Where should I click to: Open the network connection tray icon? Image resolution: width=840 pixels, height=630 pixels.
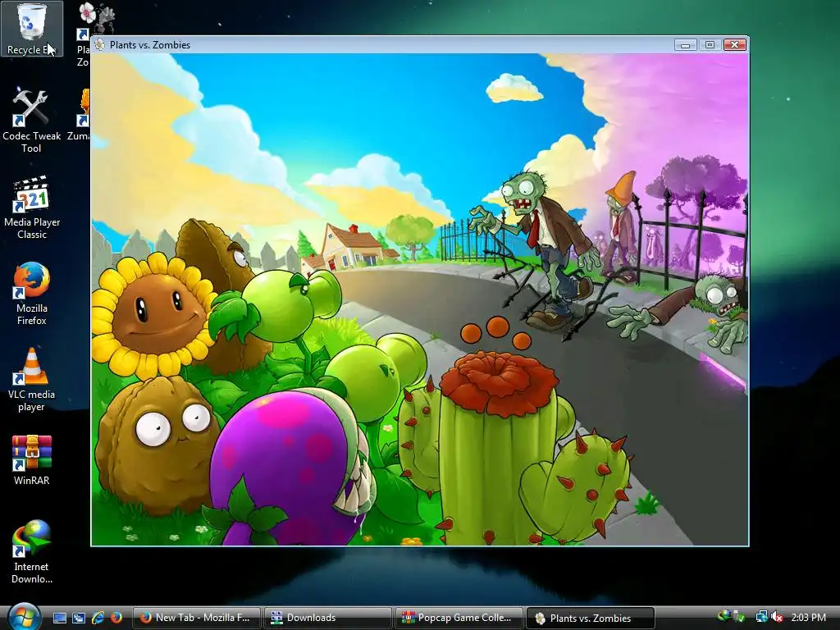point(761,617)
